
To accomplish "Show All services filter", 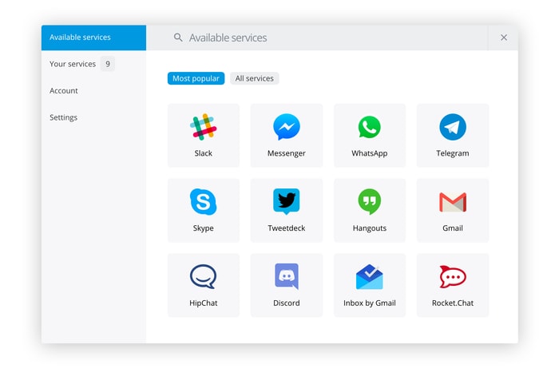I will (x=254, y=78).
